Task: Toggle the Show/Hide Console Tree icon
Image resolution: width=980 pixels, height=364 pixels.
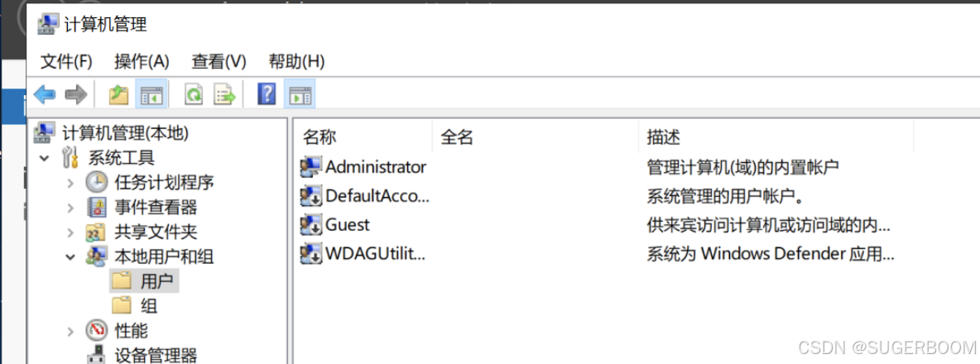Action: pos(151,95)
